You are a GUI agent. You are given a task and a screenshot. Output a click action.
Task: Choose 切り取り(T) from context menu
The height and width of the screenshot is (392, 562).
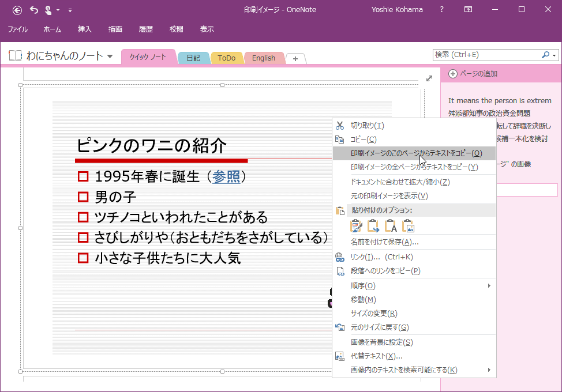(x=414, y=125)
